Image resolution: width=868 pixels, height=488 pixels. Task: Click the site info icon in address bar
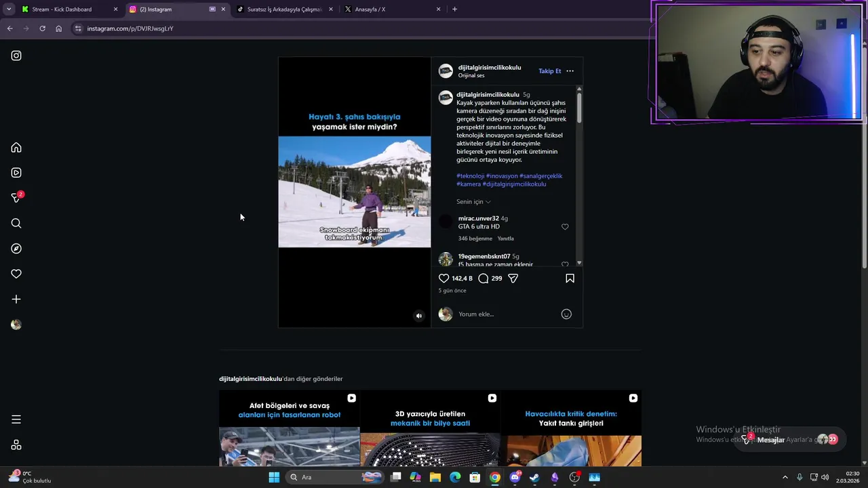(78, 28)
